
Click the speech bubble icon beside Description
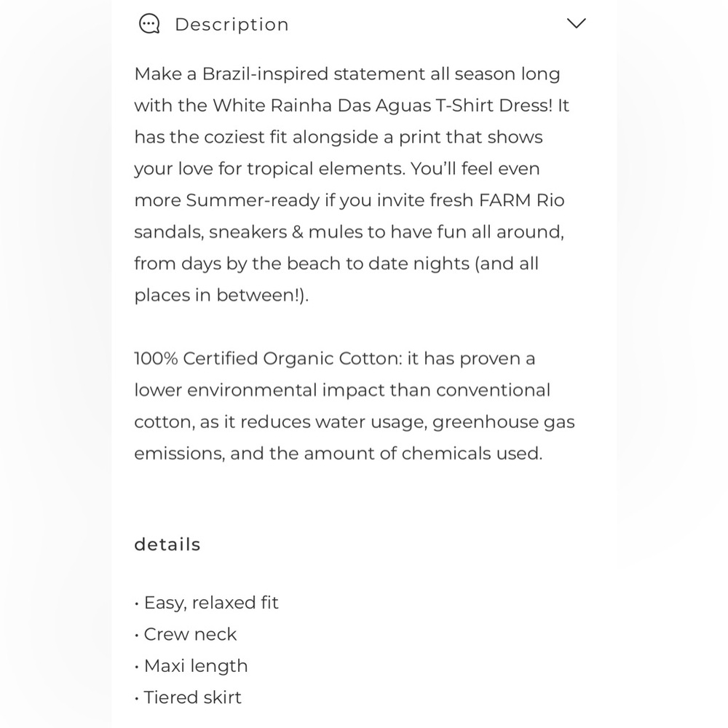[149, 24]
